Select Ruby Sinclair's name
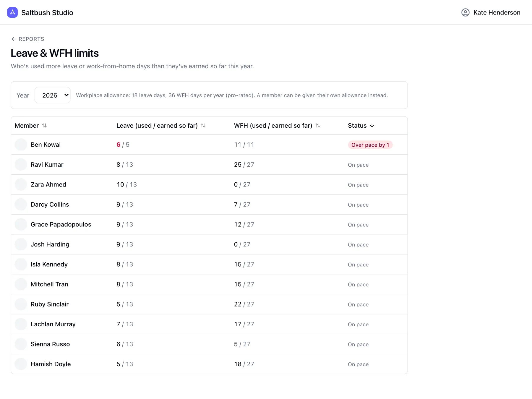 pos(50,304)
